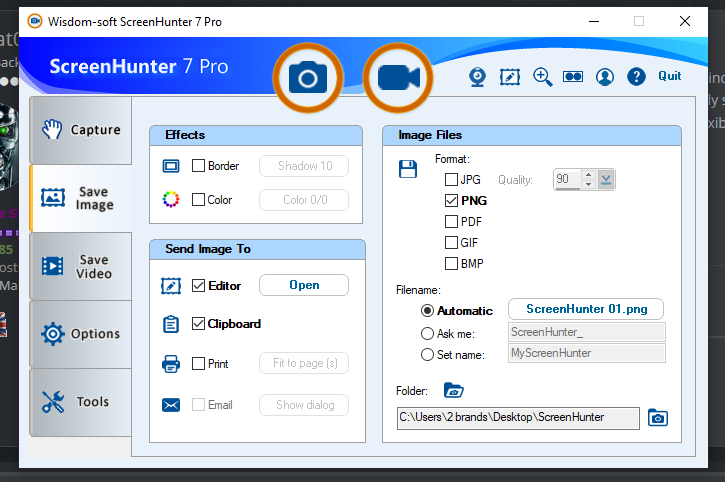The height and width of the screenshot is (482, 725).
Task: Uncheck the PNG format checkbox
Action: 451,200
